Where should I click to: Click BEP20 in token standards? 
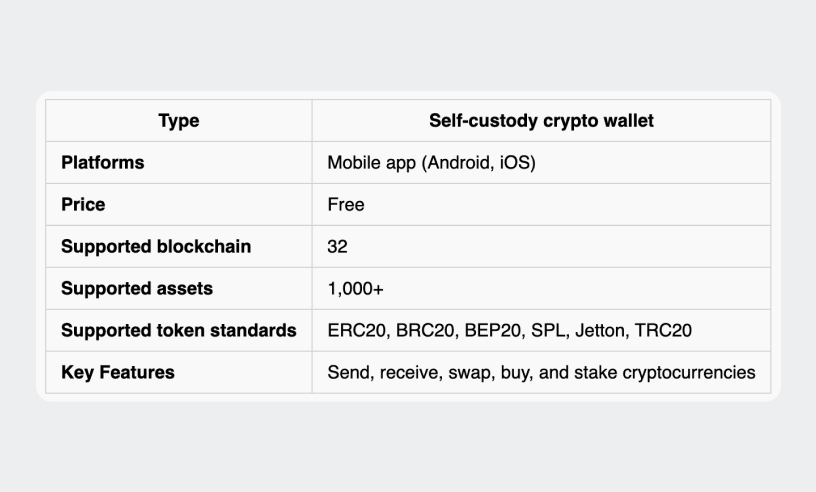coord(492,331)
